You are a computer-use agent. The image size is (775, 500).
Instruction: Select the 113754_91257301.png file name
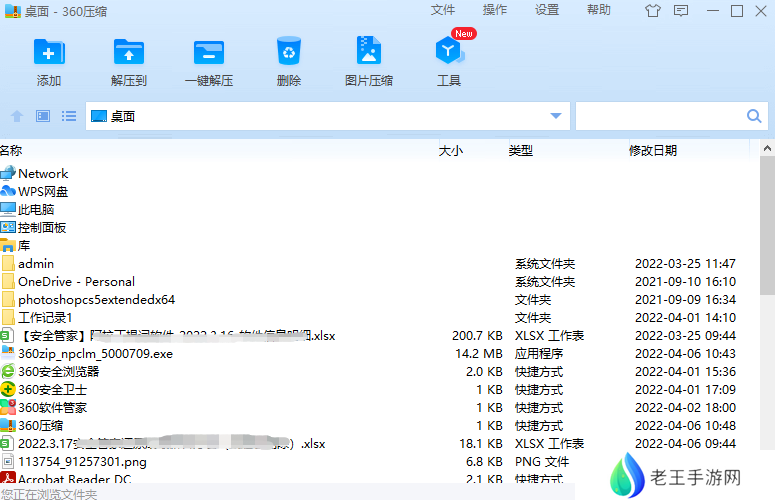82,461
